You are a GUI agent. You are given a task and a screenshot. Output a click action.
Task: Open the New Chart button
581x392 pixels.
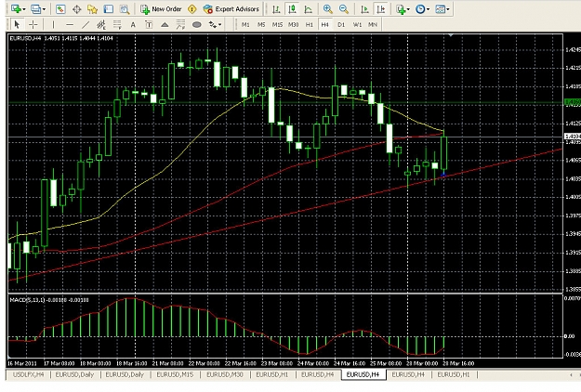[16, 9]
